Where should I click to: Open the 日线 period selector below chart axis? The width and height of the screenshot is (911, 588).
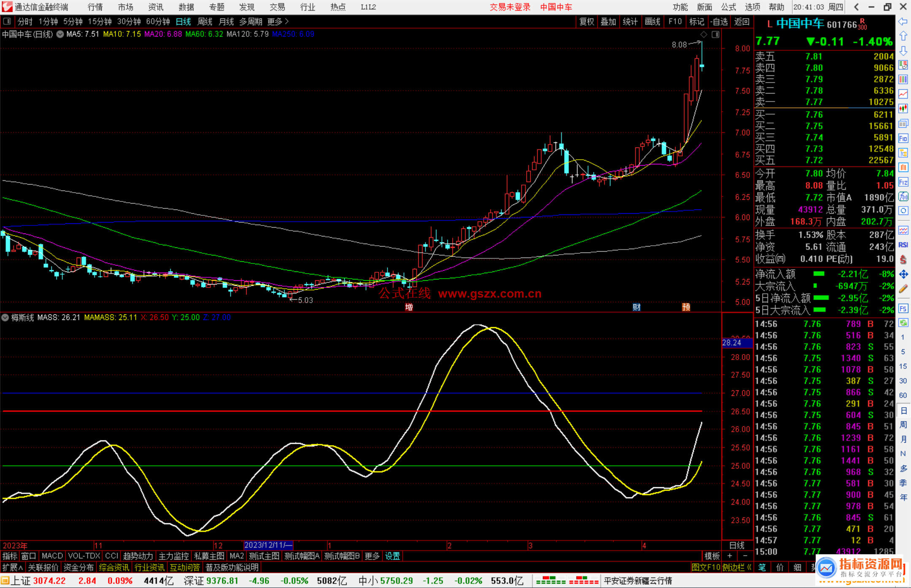click(737, 545)
